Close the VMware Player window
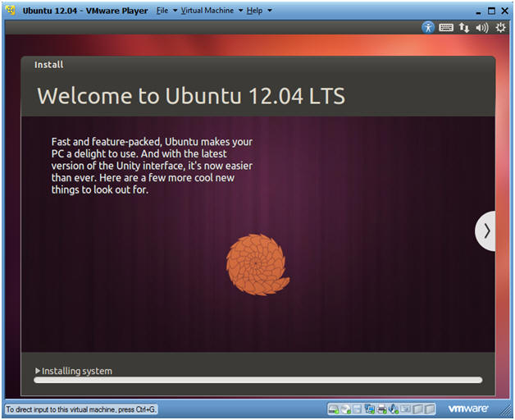Image resolution: width=515 pixels, height=420 pixels. point(505,11)
